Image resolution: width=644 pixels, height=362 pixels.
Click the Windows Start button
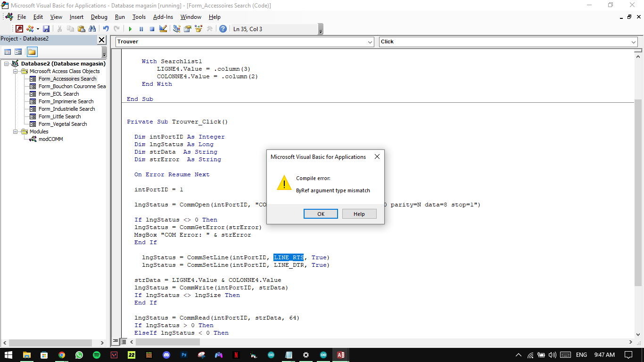click(8, 355)
